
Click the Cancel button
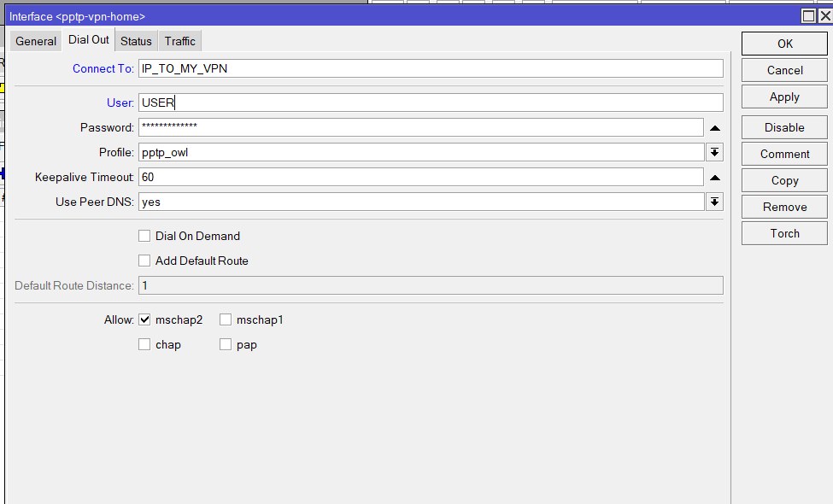click(784, 70)
